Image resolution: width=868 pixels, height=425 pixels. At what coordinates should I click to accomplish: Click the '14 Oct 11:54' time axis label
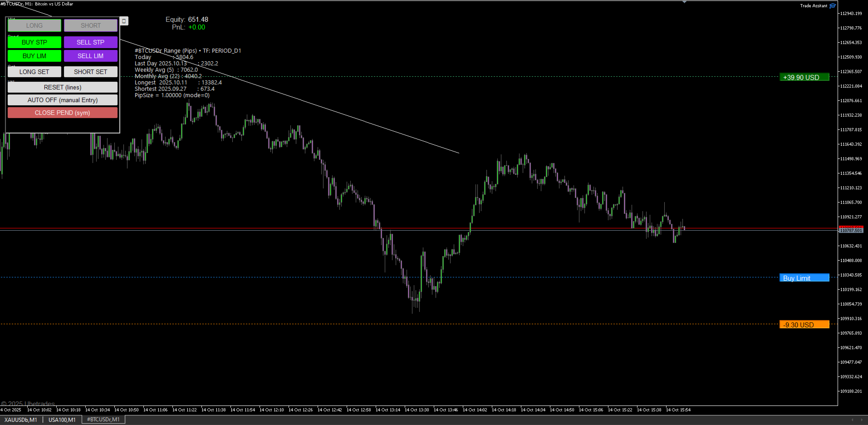click(x=243, y=410)
